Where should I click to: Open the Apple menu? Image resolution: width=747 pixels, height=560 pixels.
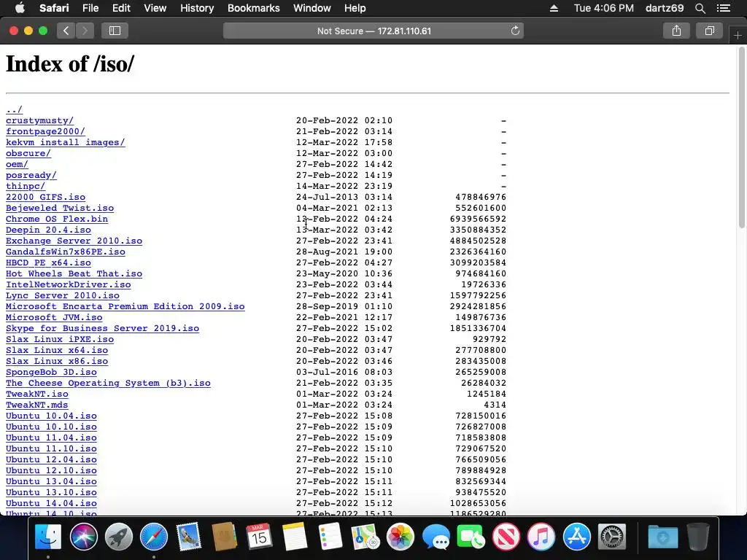tap(20, 8)
